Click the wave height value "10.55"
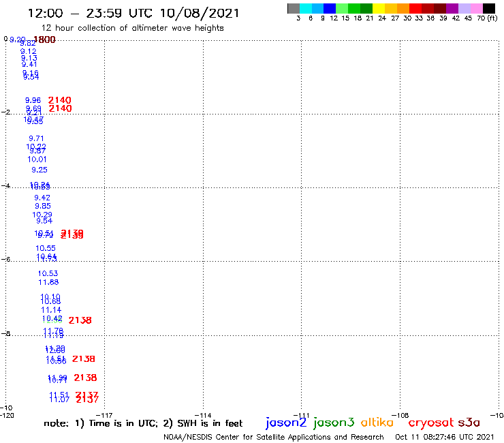Image resolution: width=504 pixels, height=443 pixels. (x=46, y=248)
